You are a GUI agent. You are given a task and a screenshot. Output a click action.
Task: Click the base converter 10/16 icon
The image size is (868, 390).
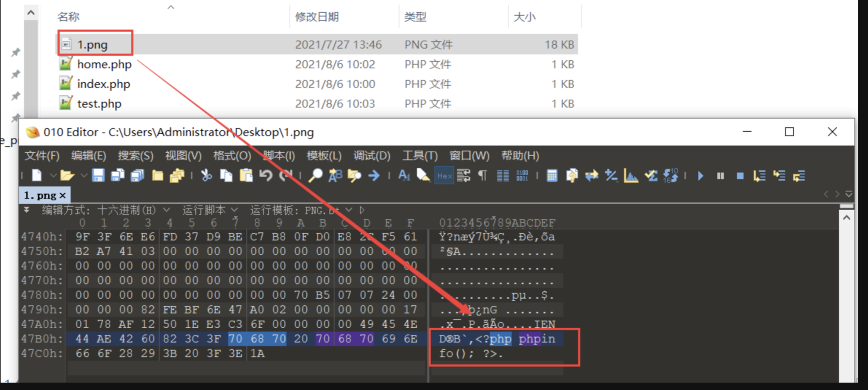[x=671, y=176]
